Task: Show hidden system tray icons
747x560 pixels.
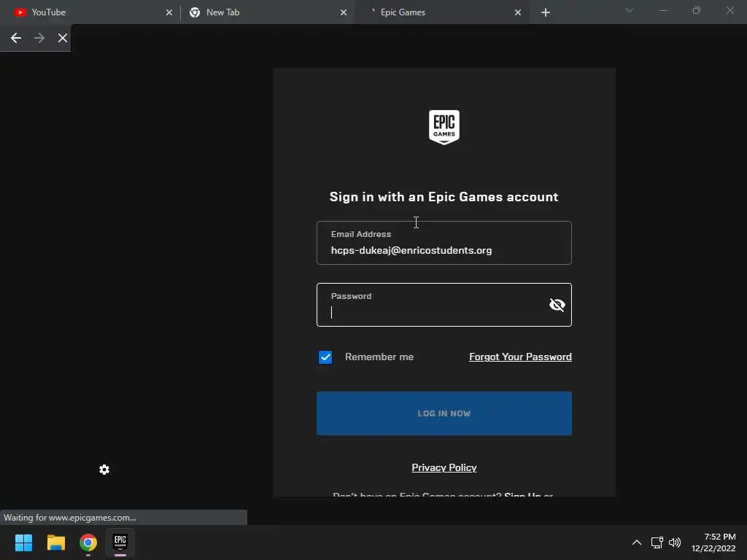Action: click(636, 542)
